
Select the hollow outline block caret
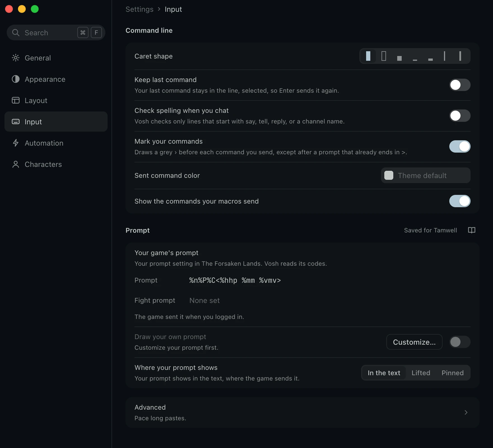pos(384,56)
